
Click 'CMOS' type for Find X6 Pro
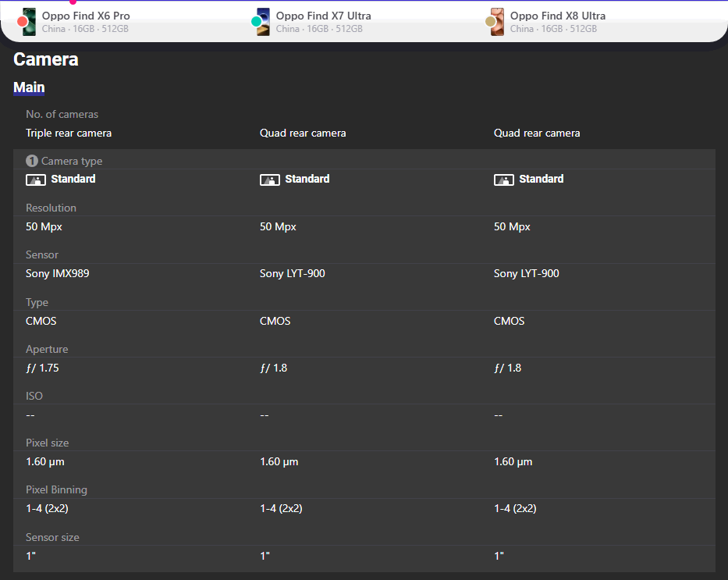41,321
